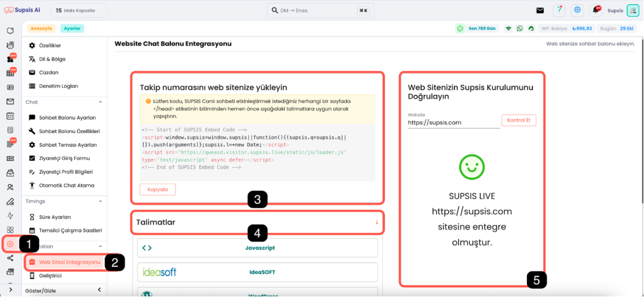Open the blue settings gear in the header
Image resolution: width=644 pixels, height=297 pixels.
577,10
